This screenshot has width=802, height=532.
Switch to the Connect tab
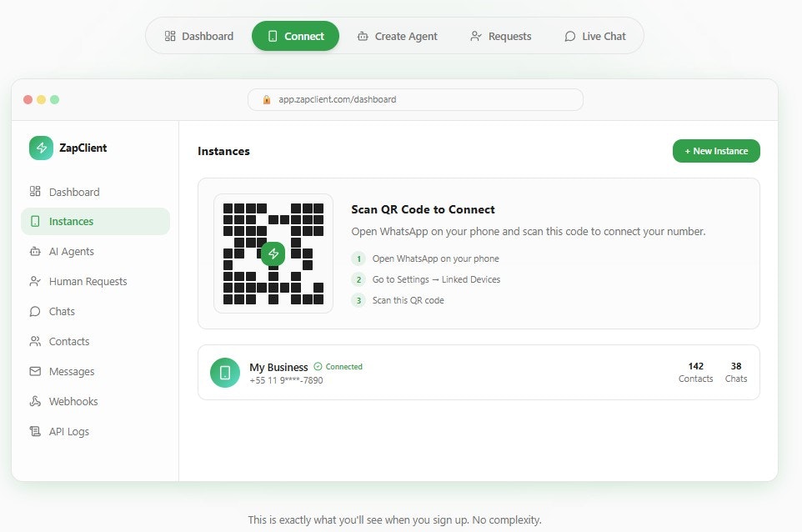[295, 36]
